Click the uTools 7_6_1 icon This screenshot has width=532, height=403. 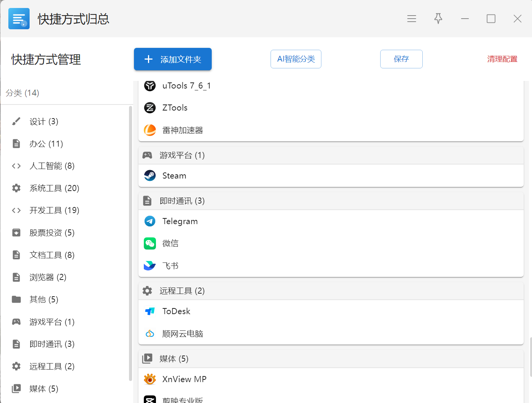coord(150,86)
